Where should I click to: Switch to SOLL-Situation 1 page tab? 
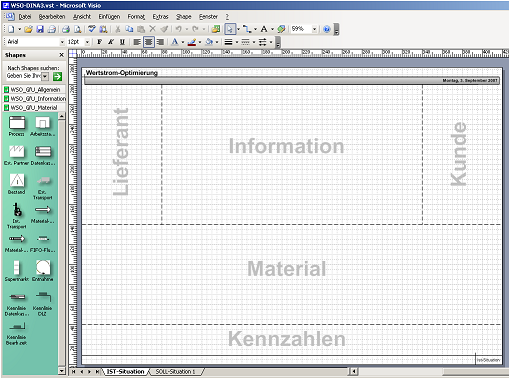175,371
